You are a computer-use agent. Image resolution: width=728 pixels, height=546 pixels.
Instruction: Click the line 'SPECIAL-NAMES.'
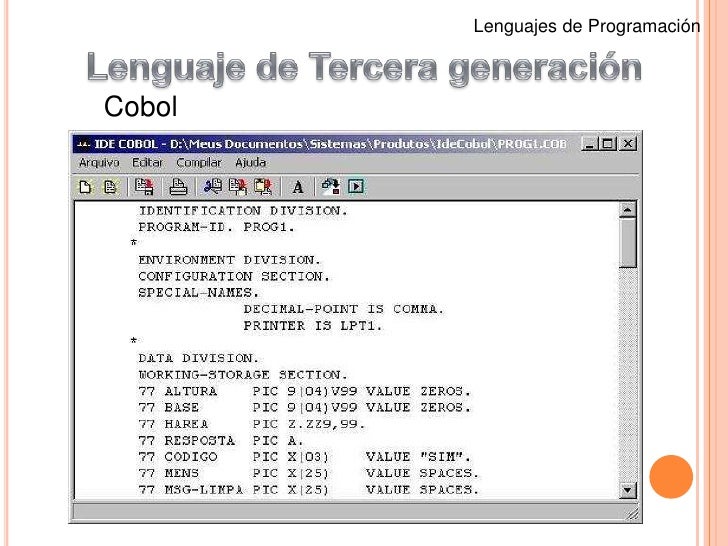199,293
